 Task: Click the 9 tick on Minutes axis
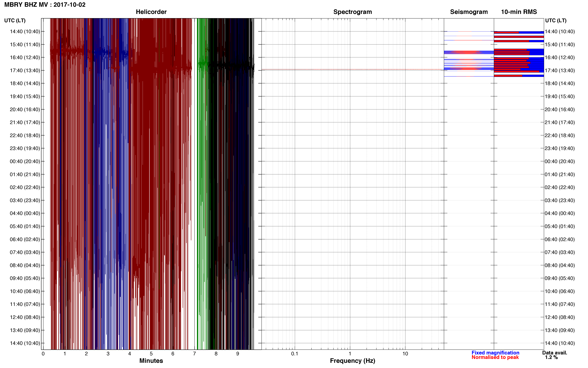238,354
